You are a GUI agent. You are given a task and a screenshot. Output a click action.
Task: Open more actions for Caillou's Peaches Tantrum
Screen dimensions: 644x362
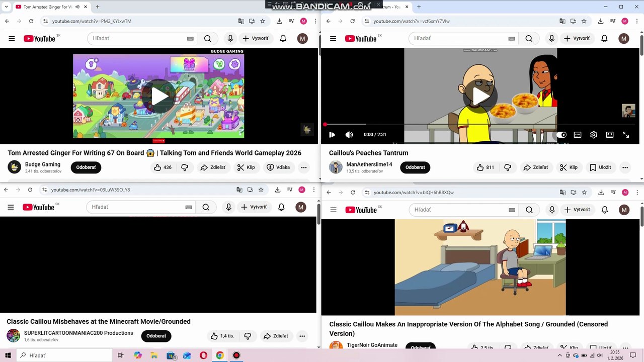(625, 167)
